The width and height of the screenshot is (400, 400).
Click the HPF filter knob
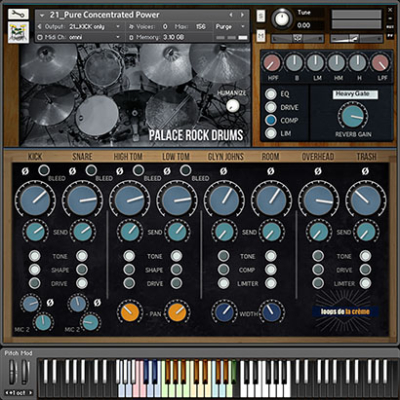[x=273, y=63]
